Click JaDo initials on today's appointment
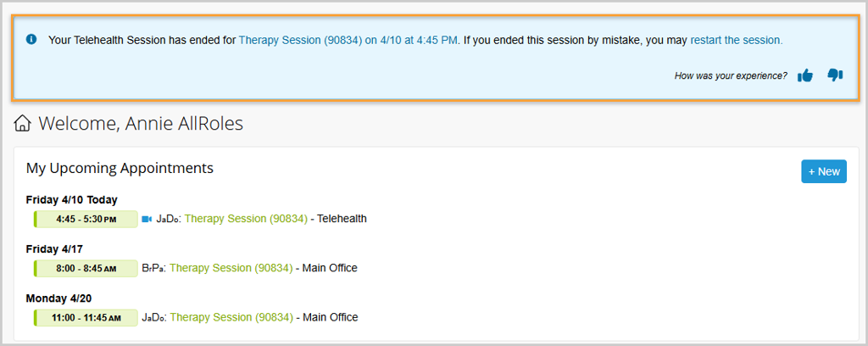This screenshot has width=868, height=346. click(x=168, y=219)
